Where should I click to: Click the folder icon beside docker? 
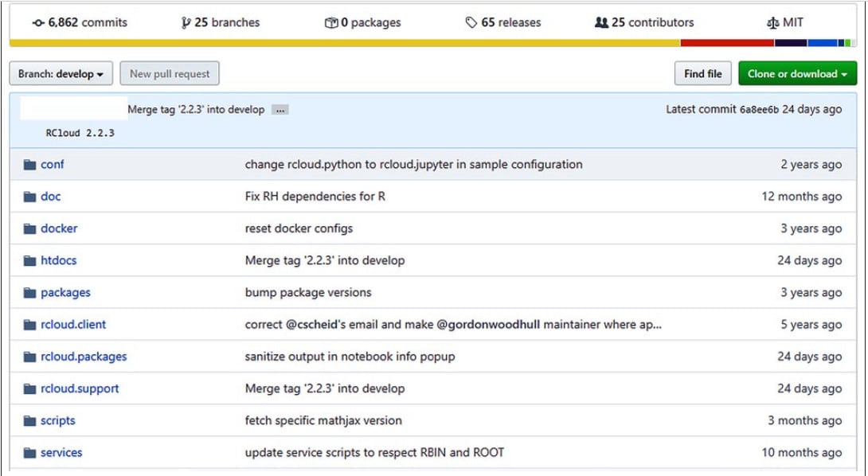coord(30,228)
